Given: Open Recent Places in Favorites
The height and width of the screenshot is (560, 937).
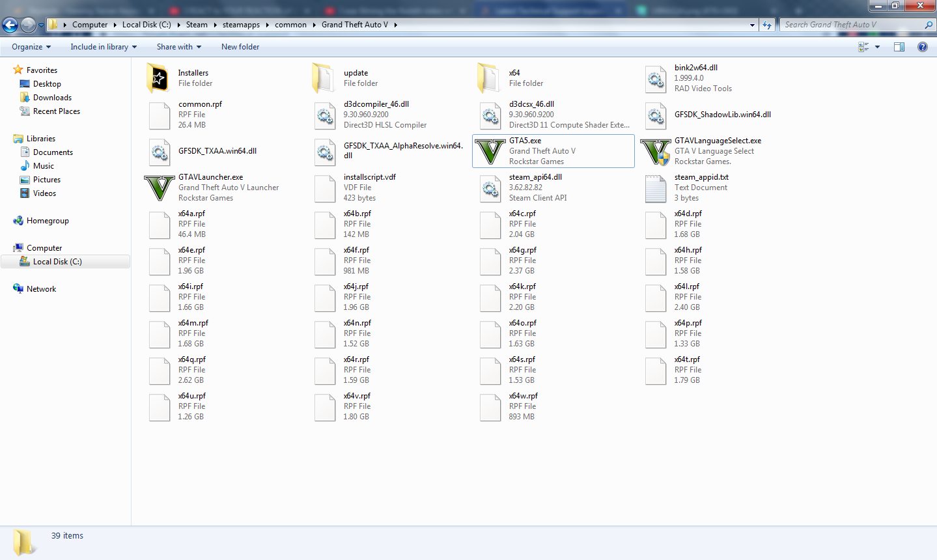Looking at the screenshot, I should coord(57,111).
